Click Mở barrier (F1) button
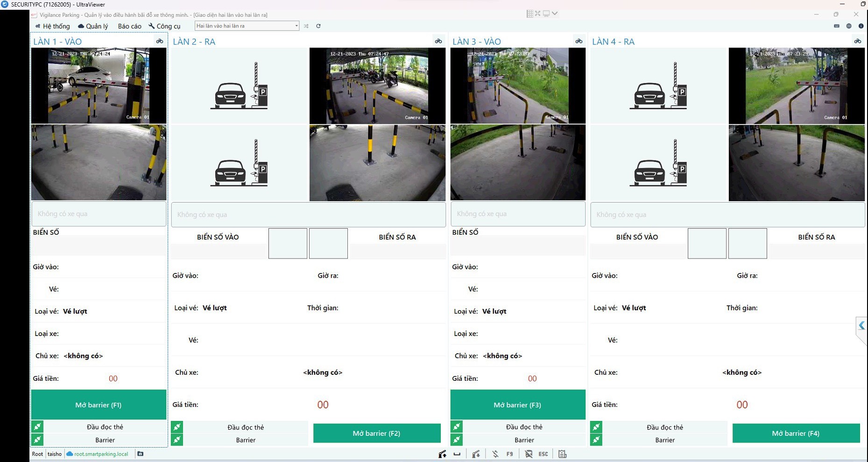Image resolution: width=868 pixels, height=462 pixels. coord(99,405)
